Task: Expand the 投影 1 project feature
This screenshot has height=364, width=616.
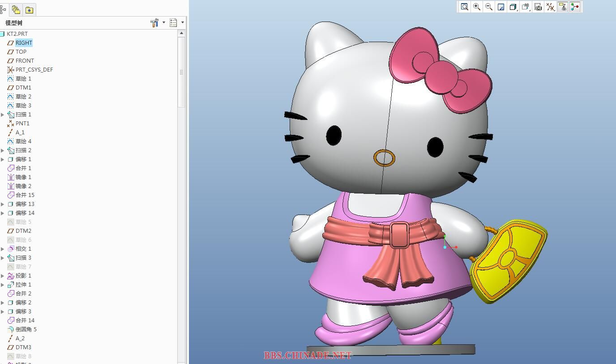Action: pos(3,276)
